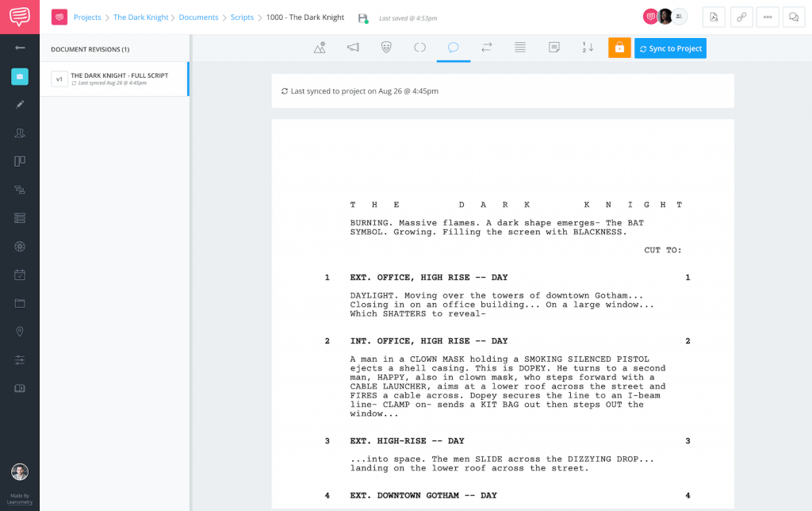Open the calendar icon in the sidebar
This screenshot has width=812, height=511.
pyautogui.click(x=20, y=275)
